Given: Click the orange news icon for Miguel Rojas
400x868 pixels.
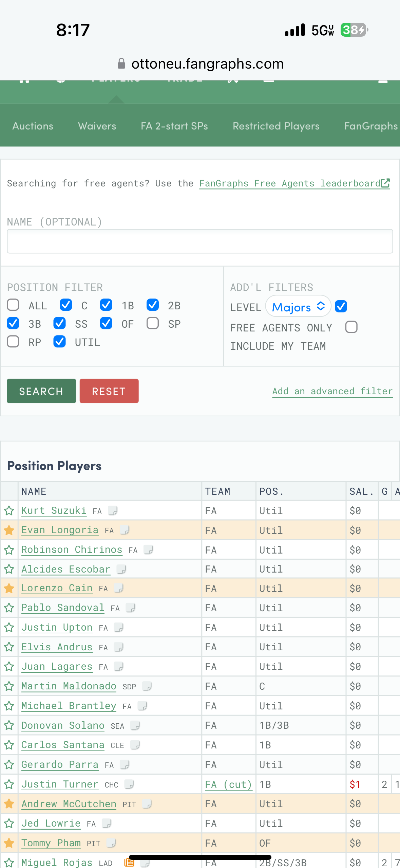Looking at the screenshot, I should click(129, 862).
